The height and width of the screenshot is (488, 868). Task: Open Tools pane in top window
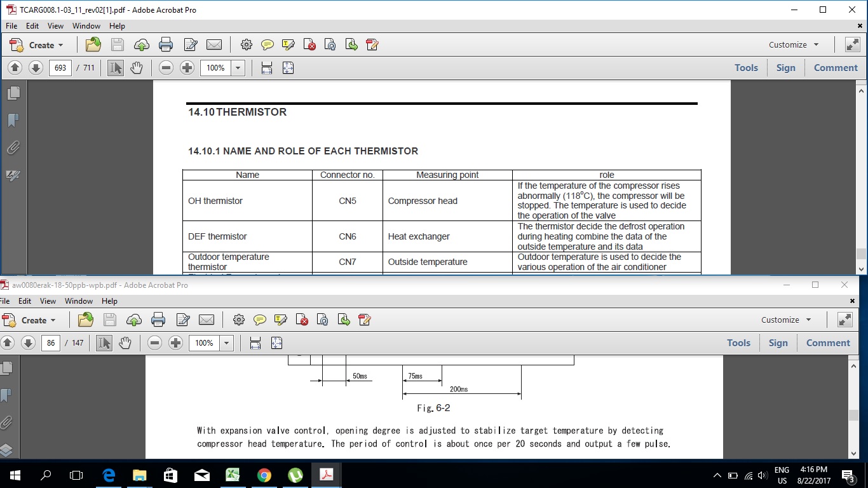(x=747, y=68)
